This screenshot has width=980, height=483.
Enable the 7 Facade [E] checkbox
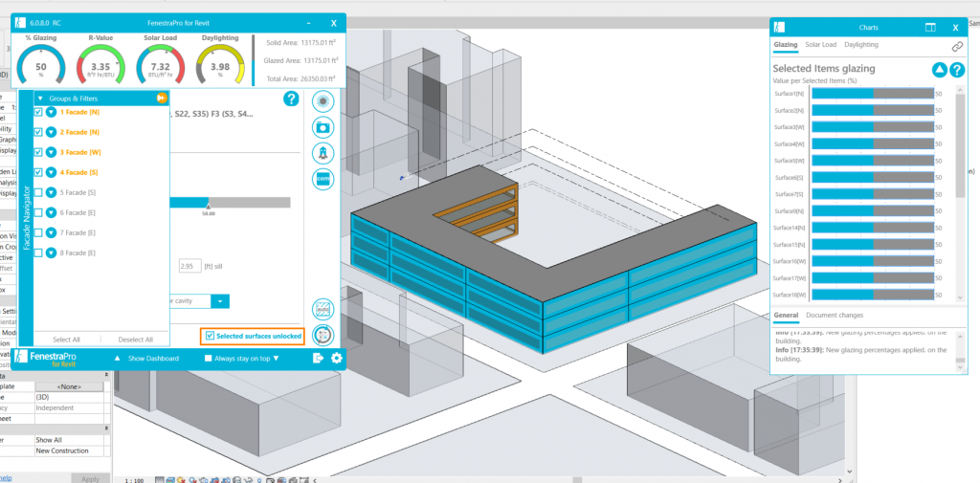tap(38, 233)
